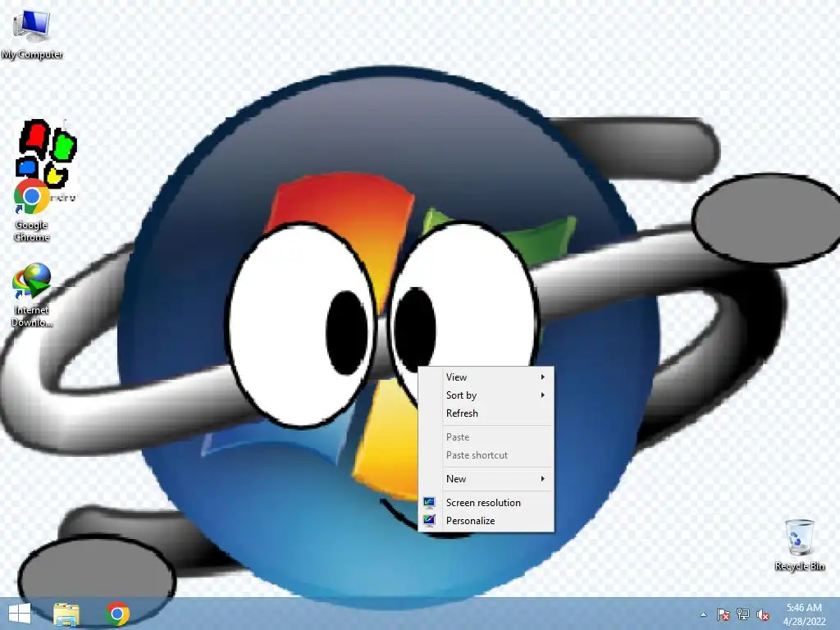The image size is (840, 630).
Task: Click the arrow next to New
Action: click(543, 479)
